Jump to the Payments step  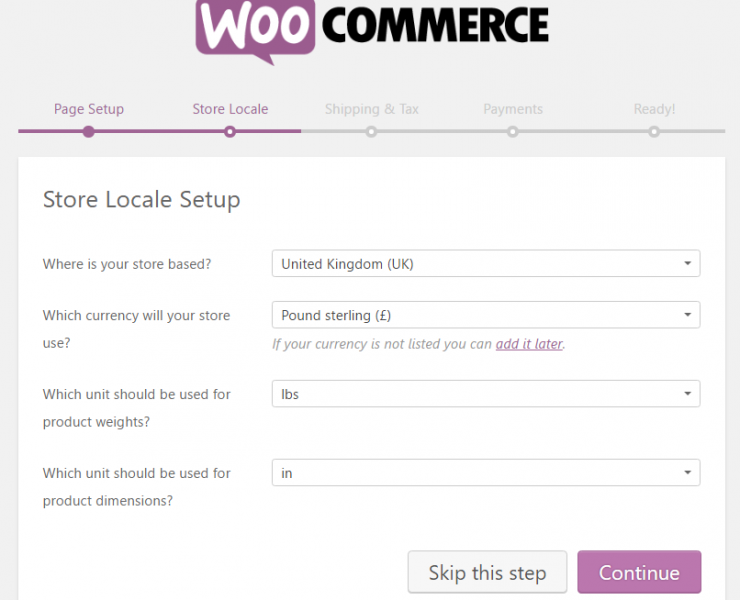(x=513, y=109)
